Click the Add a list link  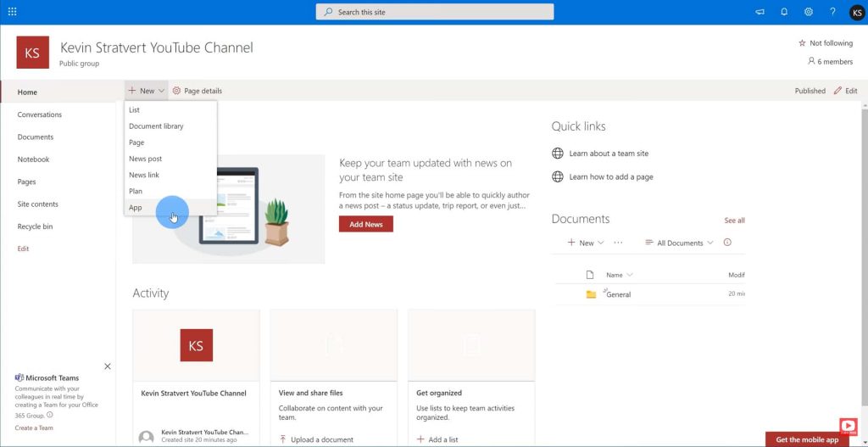coord(437,439)
